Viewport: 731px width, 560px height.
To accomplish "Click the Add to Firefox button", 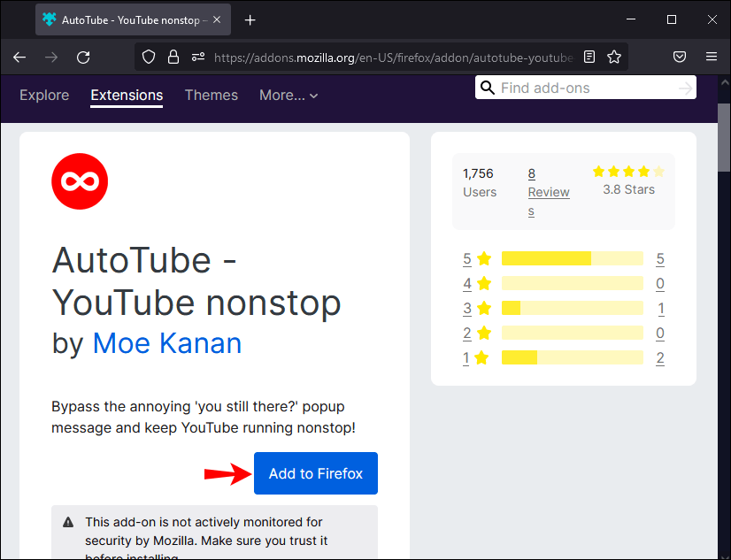I will pyautogui.click(x=316, y=473).
